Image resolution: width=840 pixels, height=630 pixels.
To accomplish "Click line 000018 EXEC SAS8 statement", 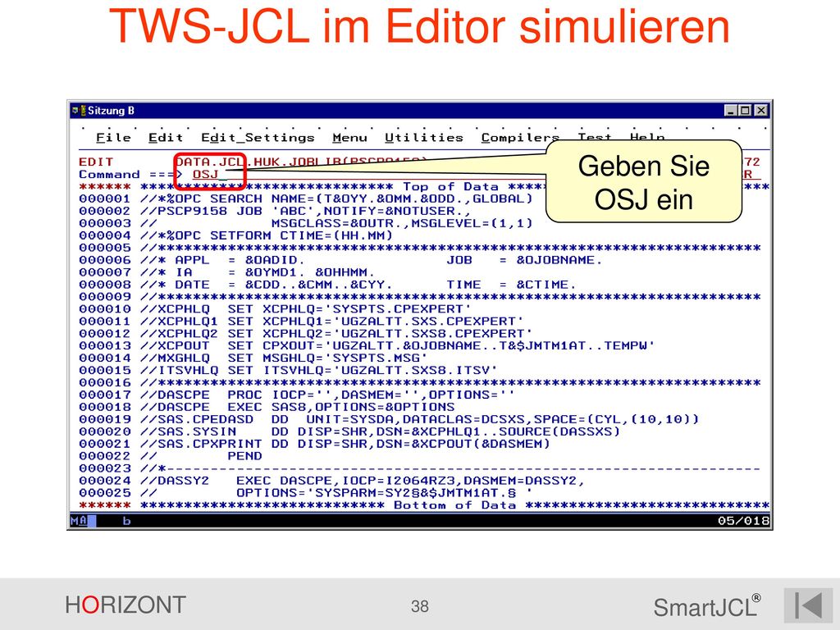I will [x=267, y=407].
